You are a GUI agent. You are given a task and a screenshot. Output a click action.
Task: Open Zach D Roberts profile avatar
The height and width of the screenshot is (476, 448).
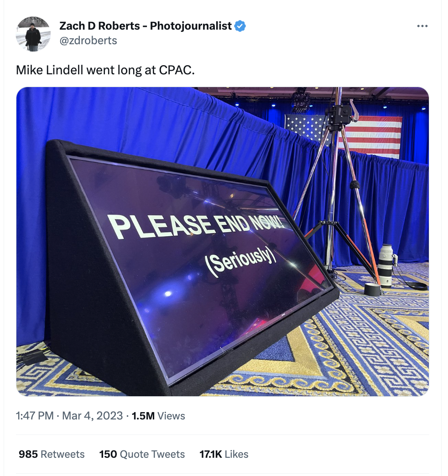pyautogui.click(x=33, y=34)
